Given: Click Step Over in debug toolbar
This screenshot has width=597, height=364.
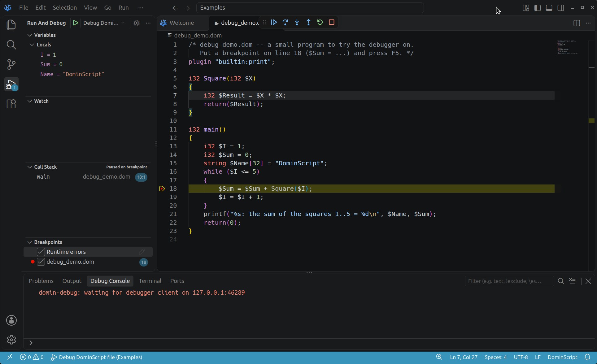Looking at the screenshot, I should [x=285, y=22].
